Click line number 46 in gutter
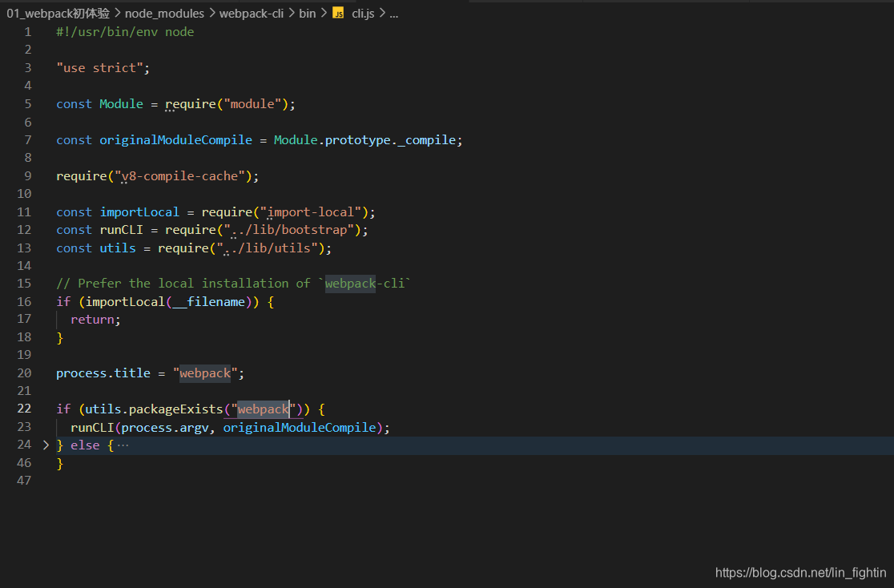 24,462
